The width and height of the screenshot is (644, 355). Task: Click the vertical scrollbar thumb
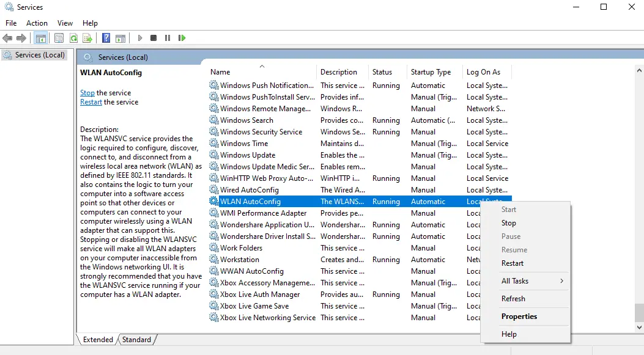[x=639, y=312]
